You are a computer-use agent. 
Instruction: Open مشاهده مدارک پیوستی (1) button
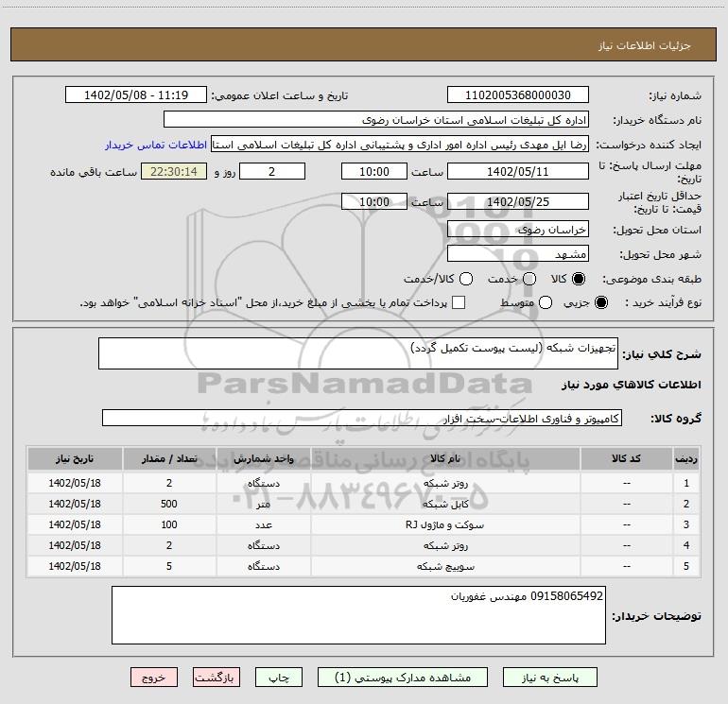(x=403, y=678)
